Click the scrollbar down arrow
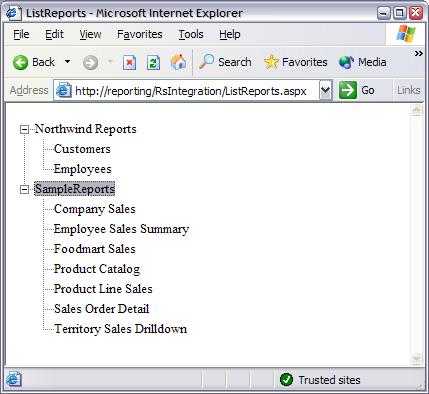429x394 pixels. [x=417, y=359]
